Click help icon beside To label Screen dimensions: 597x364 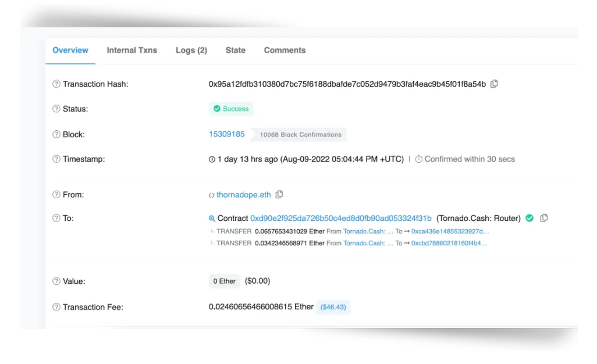[x=56, y=218]
